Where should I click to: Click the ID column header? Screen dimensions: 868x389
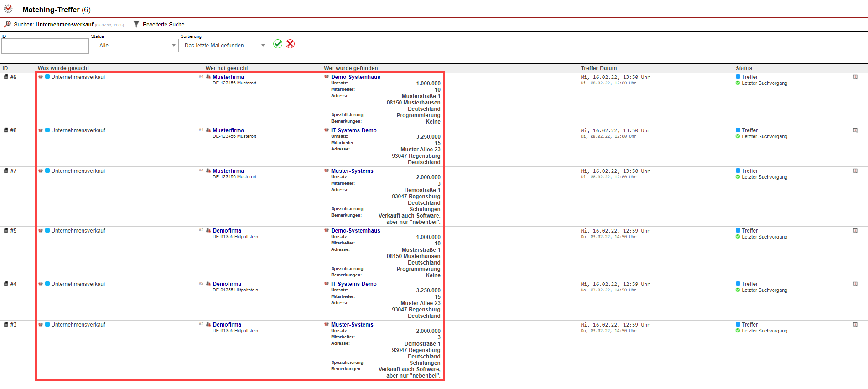coord(5,68)
